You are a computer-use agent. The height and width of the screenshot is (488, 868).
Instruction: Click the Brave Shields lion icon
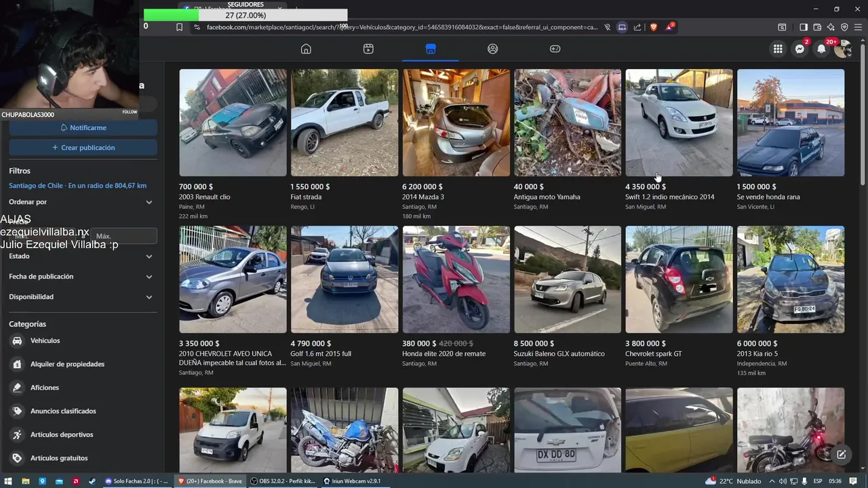[x=654, y=27]
